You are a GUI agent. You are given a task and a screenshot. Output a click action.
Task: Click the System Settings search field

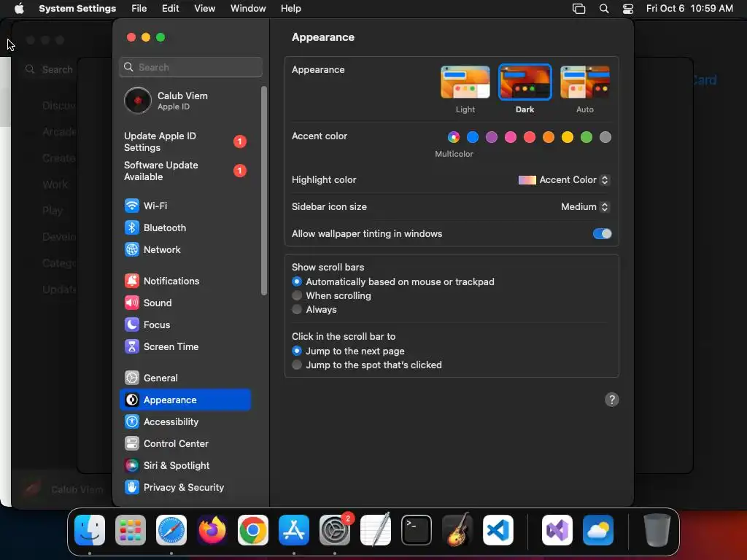(190, 67)
